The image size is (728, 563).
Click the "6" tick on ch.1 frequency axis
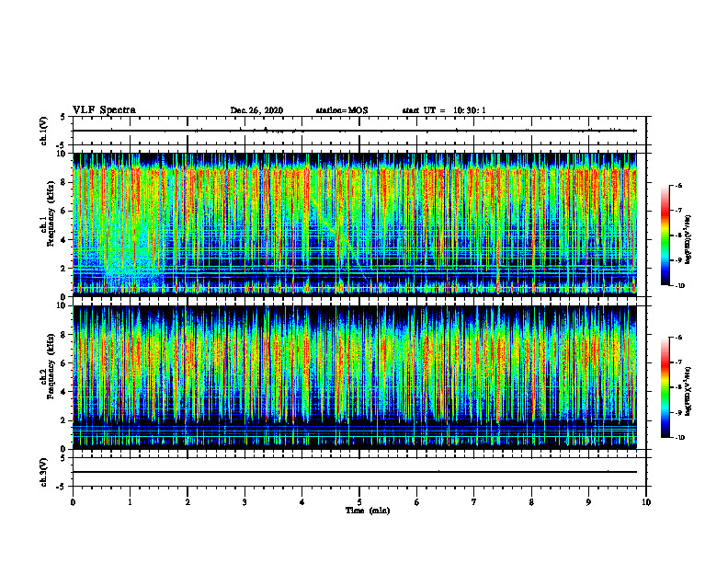64,211
